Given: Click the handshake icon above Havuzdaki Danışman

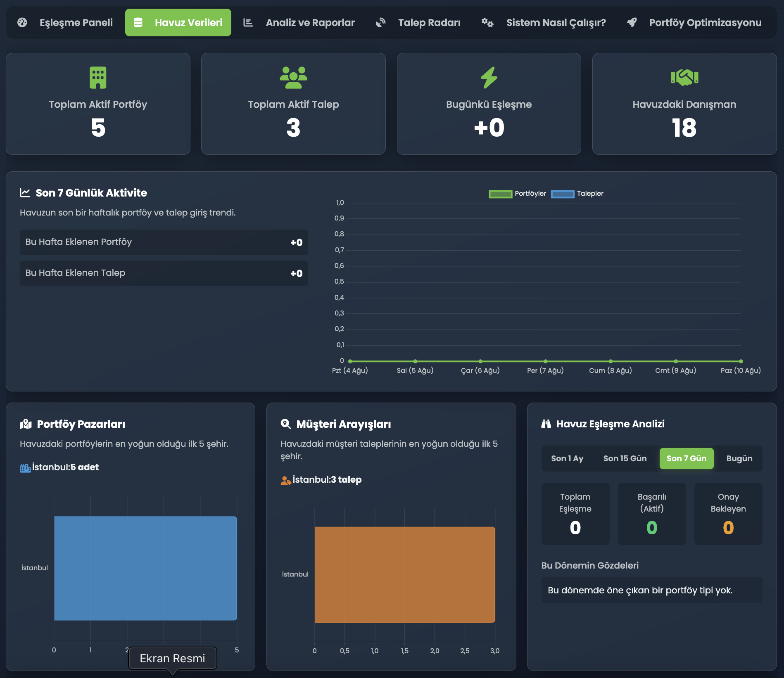Looking at the screenshot, I should tap(684, 77).
